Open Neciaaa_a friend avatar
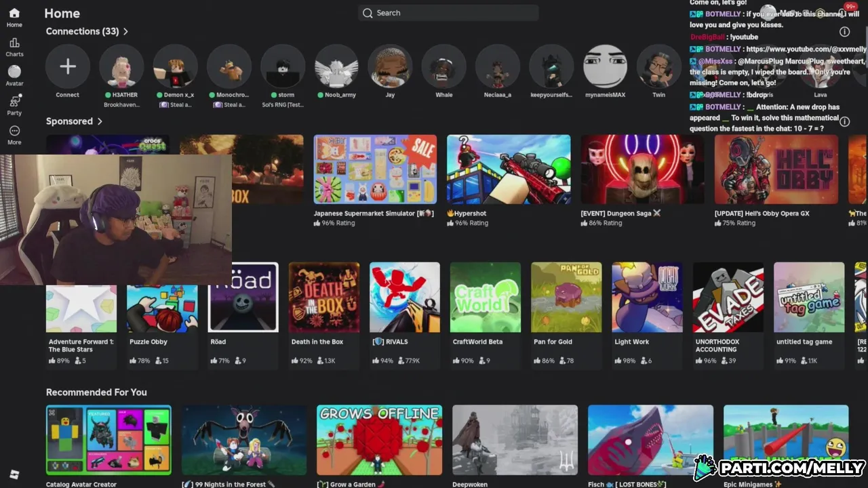Viewport: 868px width, 488px height. pos(497,66)
